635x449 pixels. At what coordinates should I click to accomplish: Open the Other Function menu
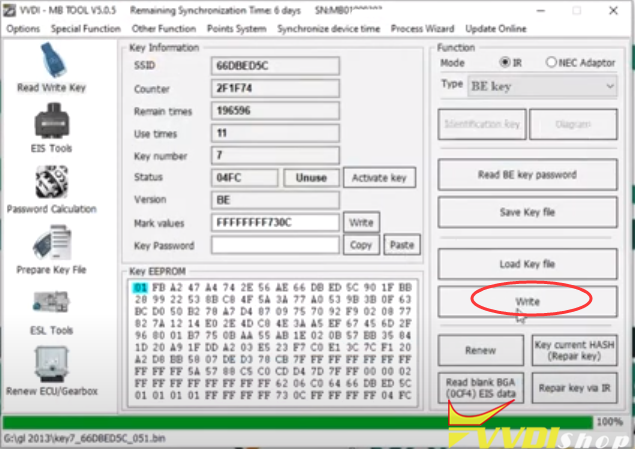pos(164,29)
